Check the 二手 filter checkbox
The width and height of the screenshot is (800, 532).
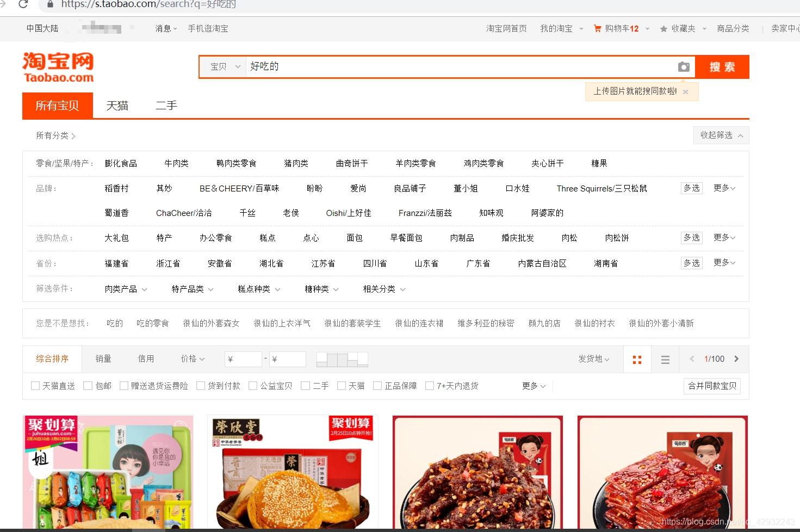(306, 386)
